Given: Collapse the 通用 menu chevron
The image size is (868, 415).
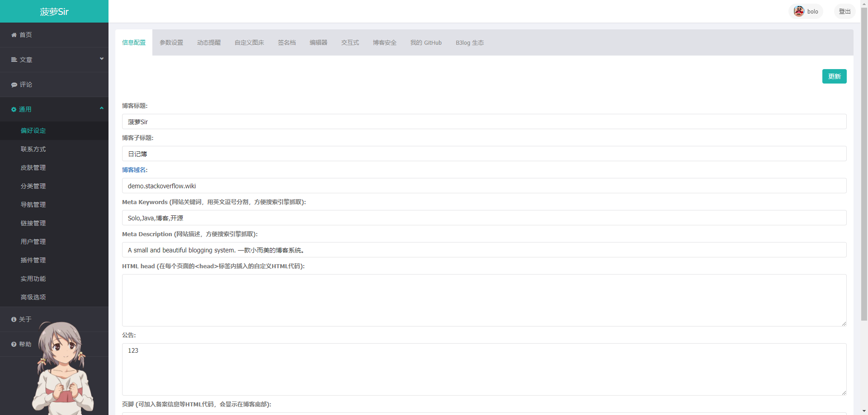Looking at the screenshot, I should [102, 108].
